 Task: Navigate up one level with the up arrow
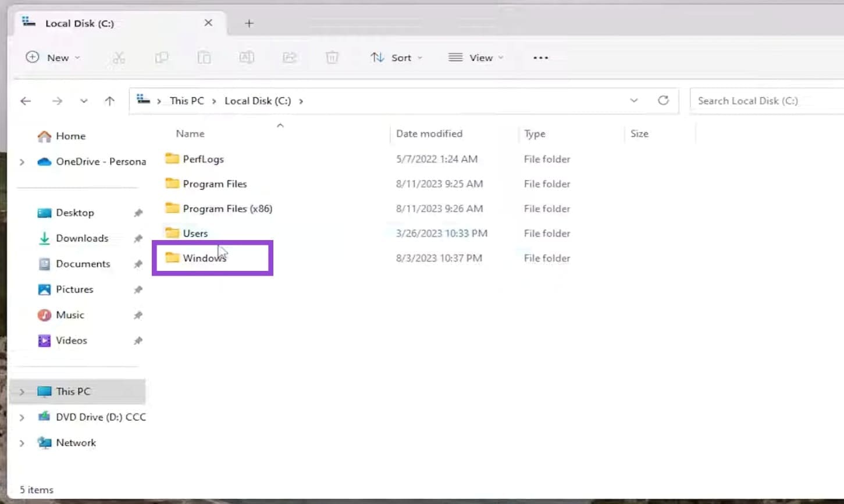point(109,101)
